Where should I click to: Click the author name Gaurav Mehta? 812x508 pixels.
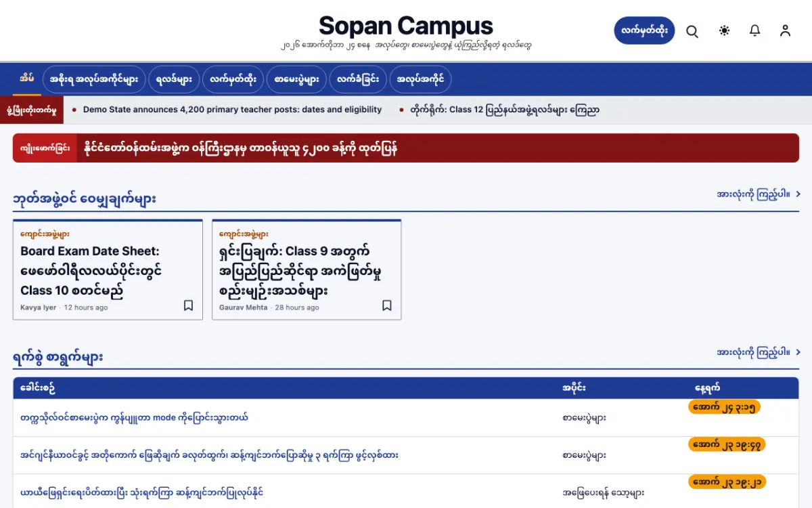tap(244, 308)
